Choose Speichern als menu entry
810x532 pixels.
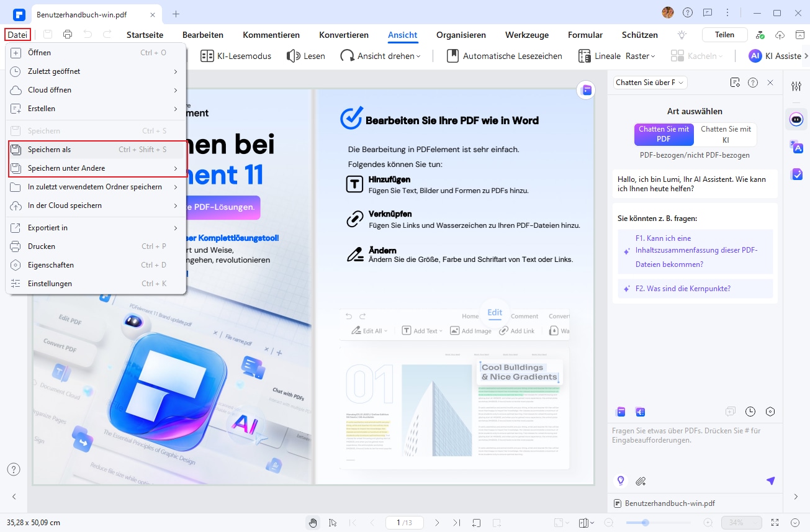96,150
